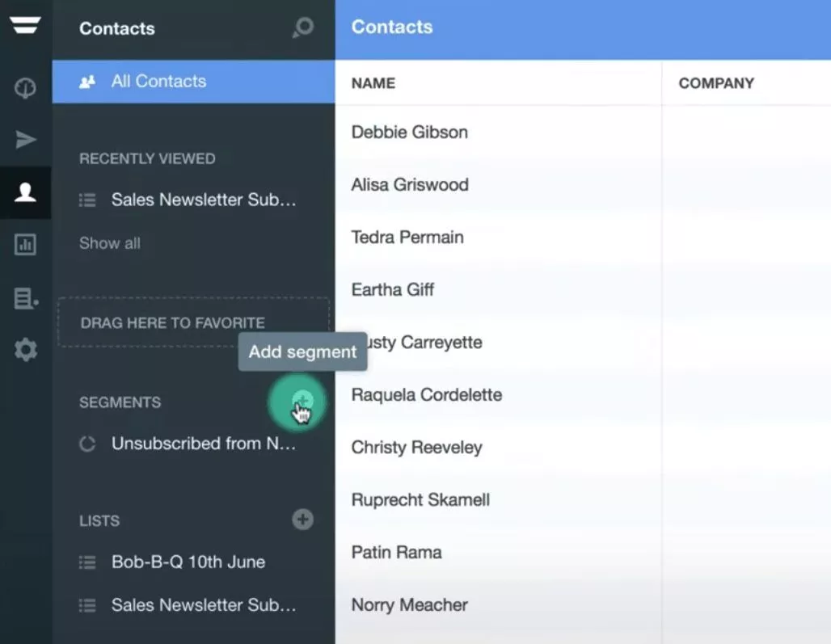The image size is (831, 644).
Task: Open Sales Newsletter Sub under Lists
Action: (203, 605)
